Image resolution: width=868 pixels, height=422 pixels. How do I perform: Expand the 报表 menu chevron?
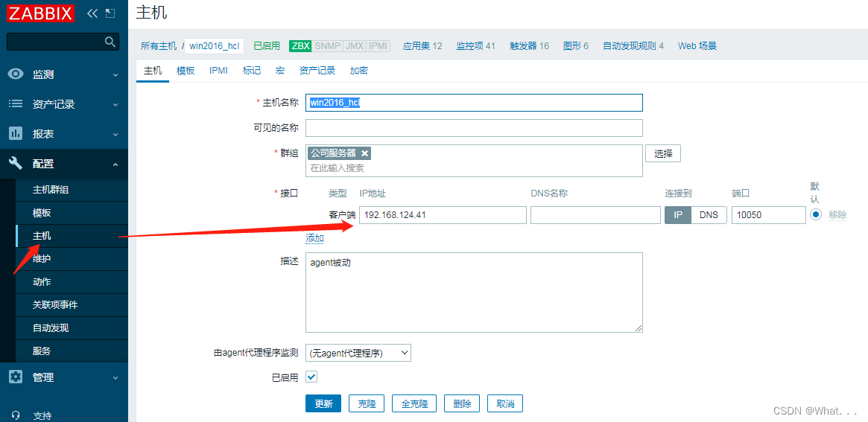pyautogui.click(x=115, y=135)
